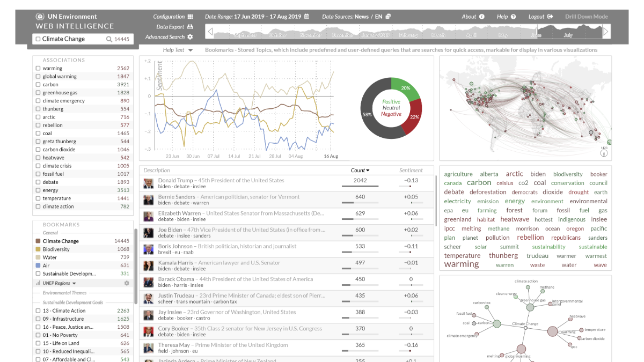Open the Help menu item
644x362 pixels.
coord(502,17)
